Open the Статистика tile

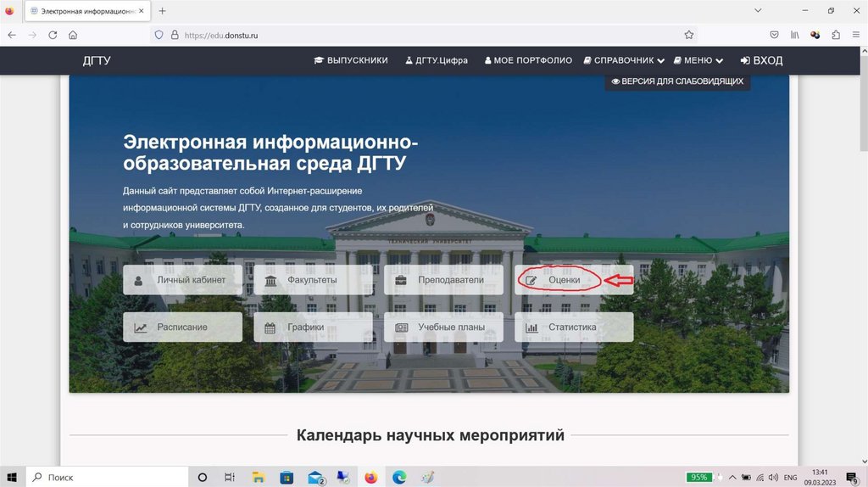click(x=574, y=327)
